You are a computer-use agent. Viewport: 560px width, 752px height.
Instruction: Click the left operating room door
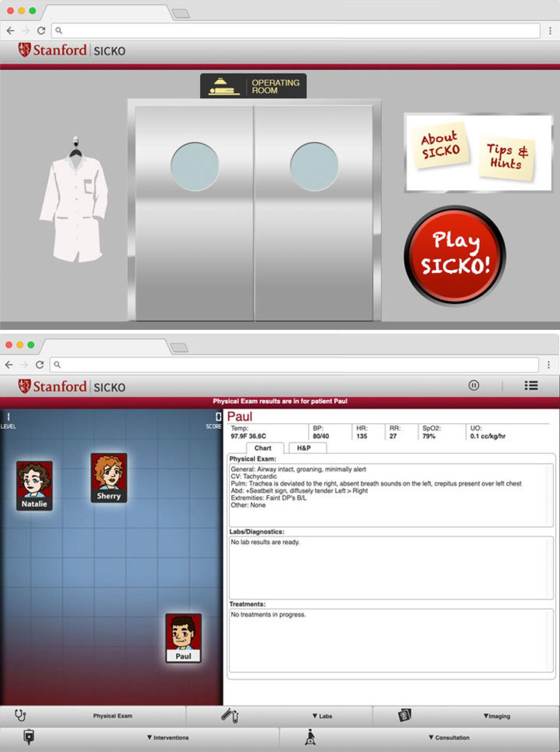click(x=194, y=213)
